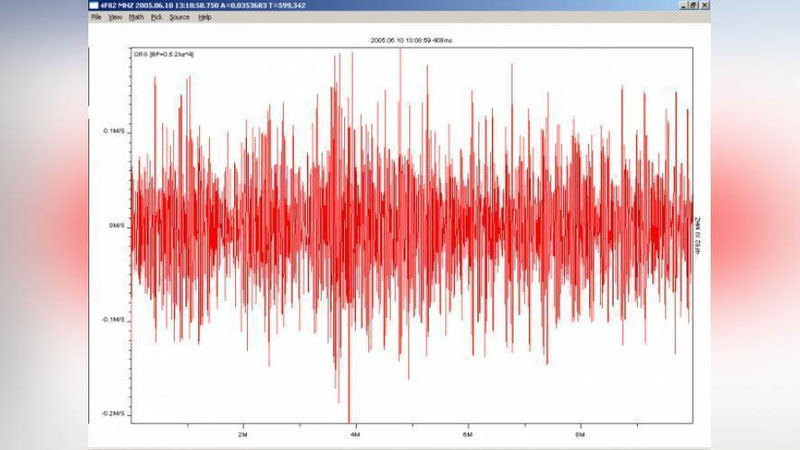Open the View menu

click(115, 17)
